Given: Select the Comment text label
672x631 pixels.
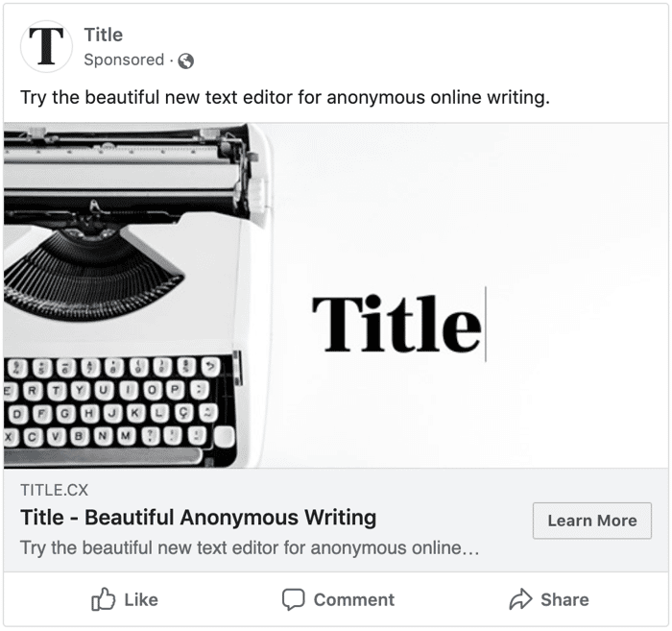Looking at the screenshot, I should (x=354, y=599).
